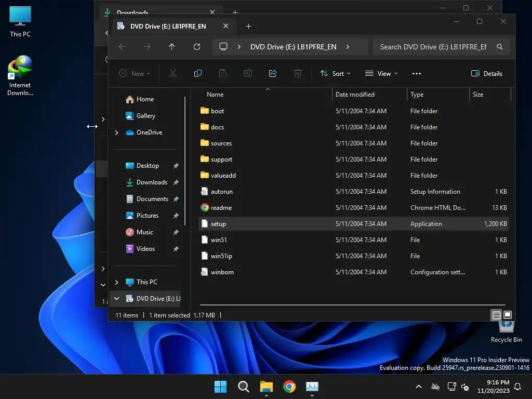Switch to details list view in status bar

pos(496,315)
